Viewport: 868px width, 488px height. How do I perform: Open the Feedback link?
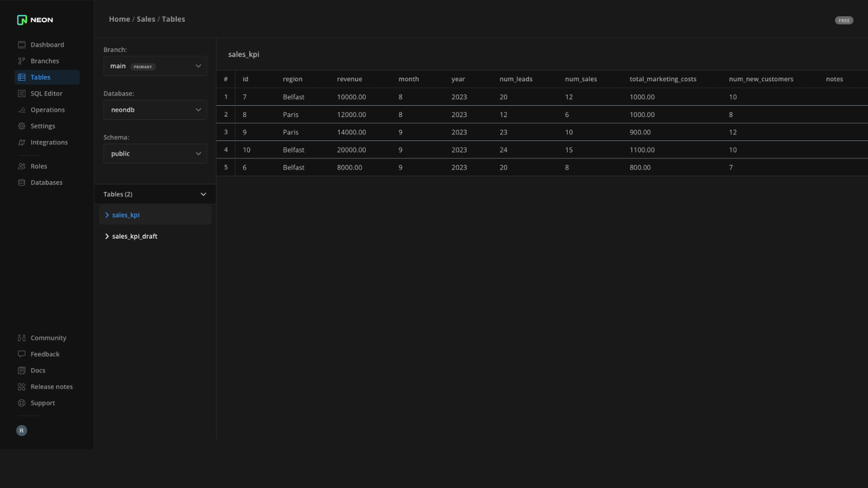(45, 354)
